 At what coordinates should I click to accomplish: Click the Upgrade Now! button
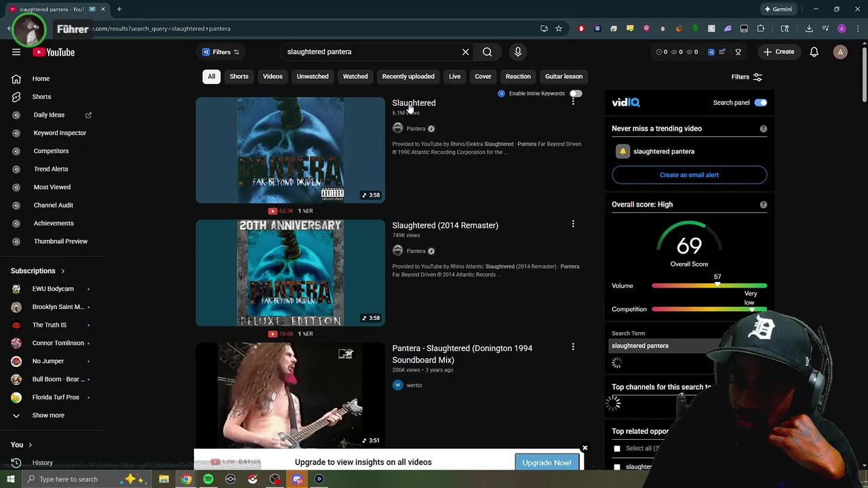[547, 463]
